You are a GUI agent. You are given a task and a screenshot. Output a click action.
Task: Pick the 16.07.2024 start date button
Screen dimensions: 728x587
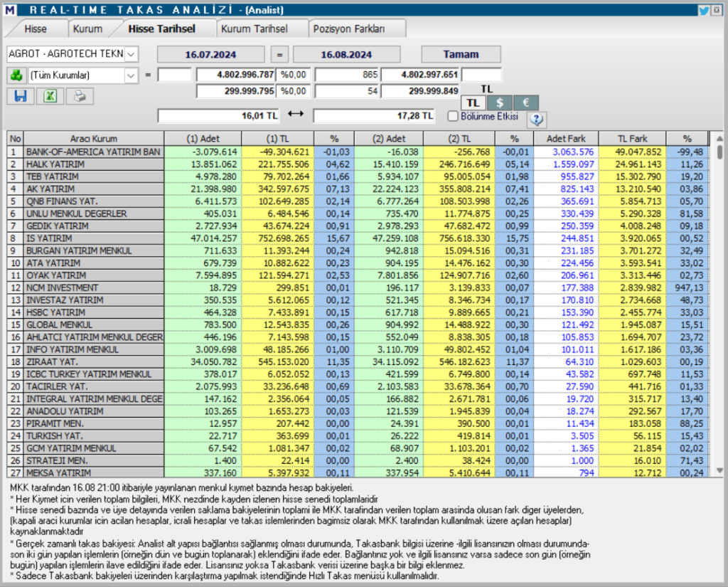point(210,54)
